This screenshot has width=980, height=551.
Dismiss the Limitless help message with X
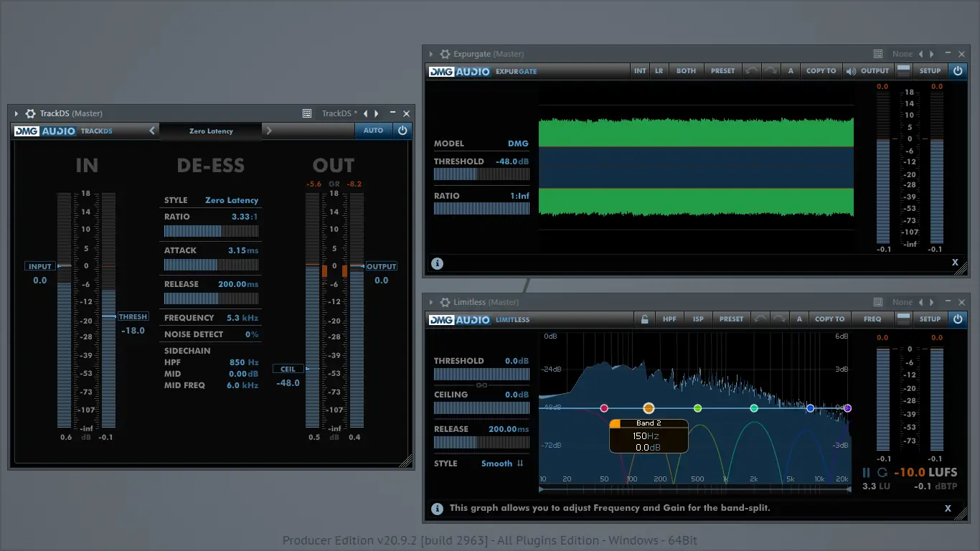(948, 508)
